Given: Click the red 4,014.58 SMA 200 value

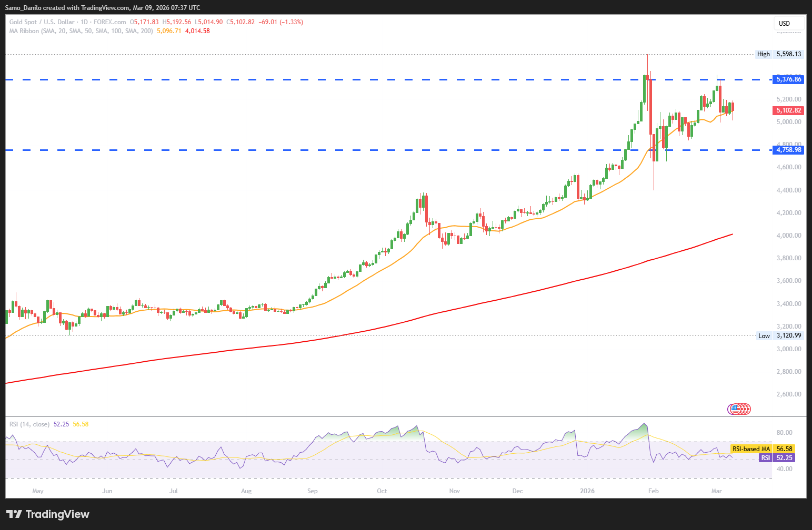Looking at the screenshot, I should pyautogui.click(x=197, y=31).
